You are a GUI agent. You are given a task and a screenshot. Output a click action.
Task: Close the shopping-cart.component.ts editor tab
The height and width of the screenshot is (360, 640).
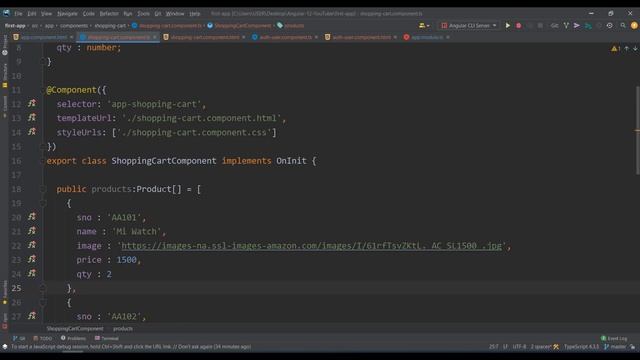155,37
